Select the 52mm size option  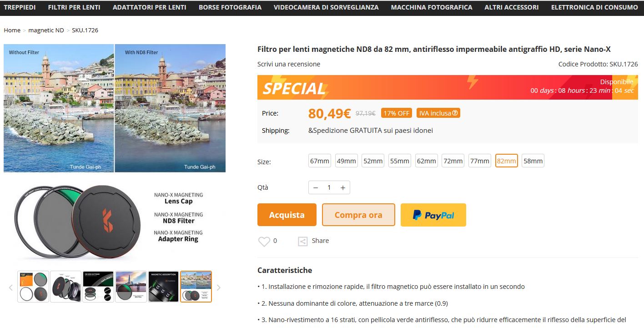(x=373, y=161)
